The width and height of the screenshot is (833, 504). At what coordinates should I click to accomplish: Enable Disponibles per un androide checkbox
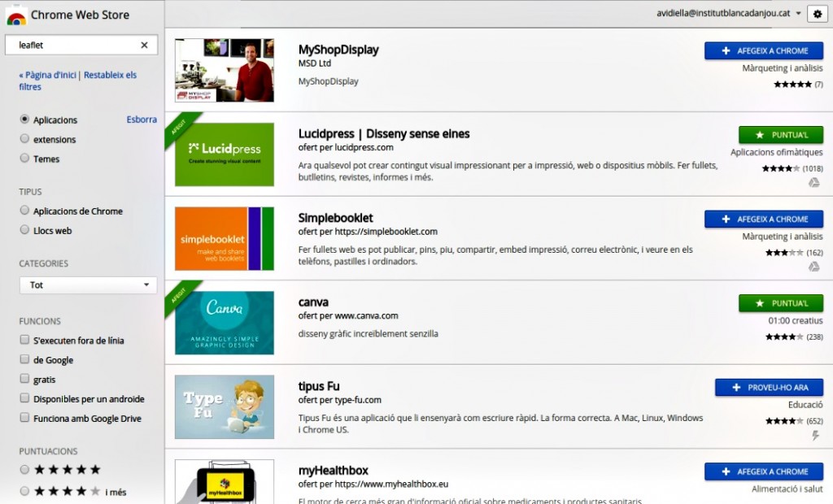[24, 398]
